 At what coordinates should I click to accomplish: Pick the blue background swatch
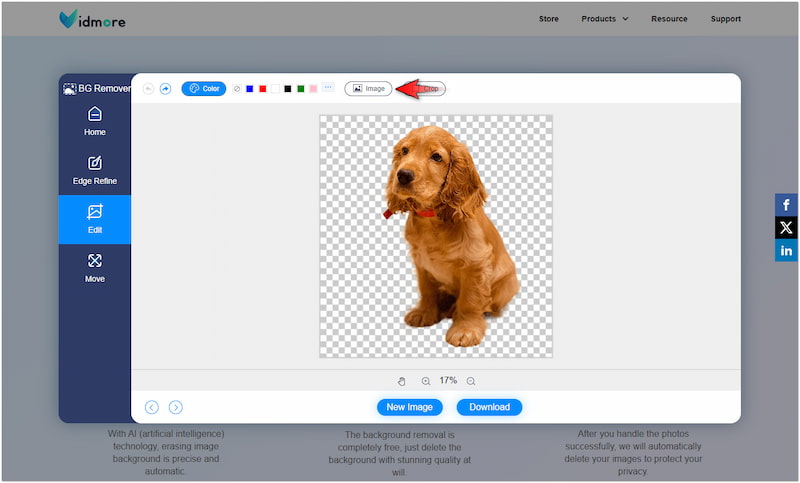[x=250, y=89]
